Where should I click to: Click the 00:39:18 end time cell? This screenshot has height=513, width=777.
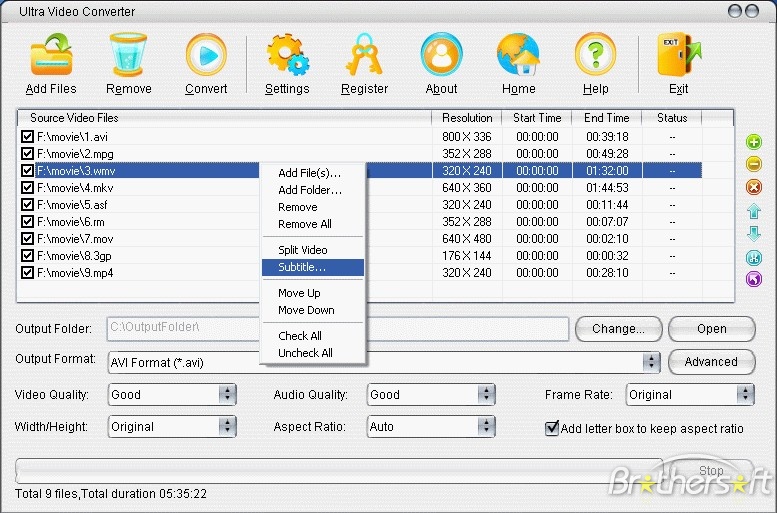click(x=607, y=137)
